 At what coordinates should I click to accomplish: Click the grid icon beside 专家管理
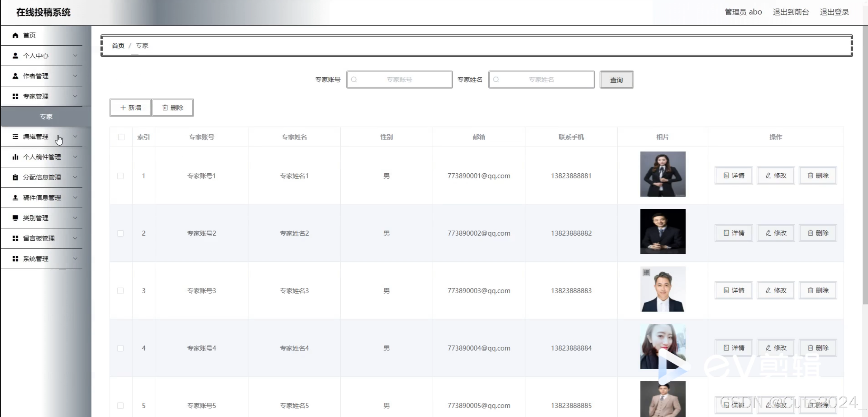coord(15,96)
